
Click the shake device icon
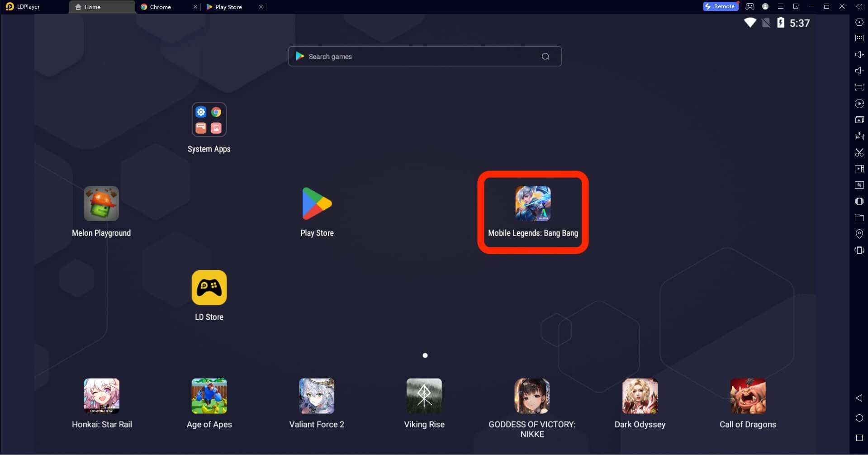859,201
